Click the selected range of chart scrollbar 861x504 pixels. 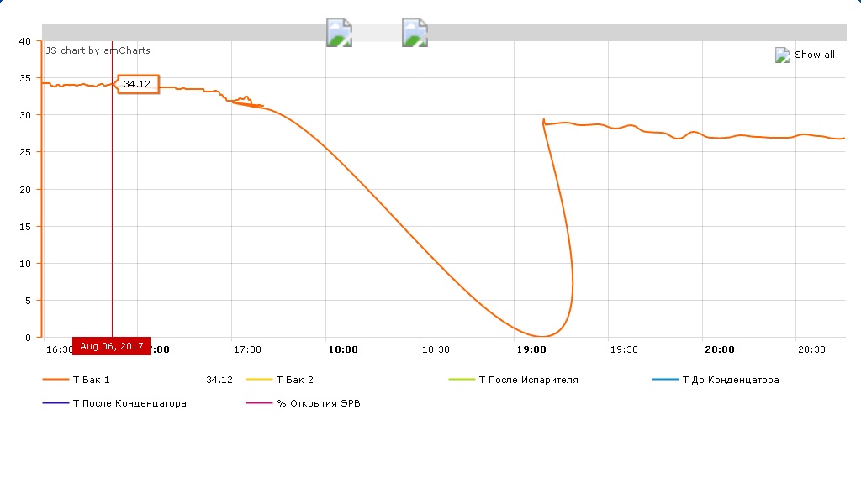[377, 33]
